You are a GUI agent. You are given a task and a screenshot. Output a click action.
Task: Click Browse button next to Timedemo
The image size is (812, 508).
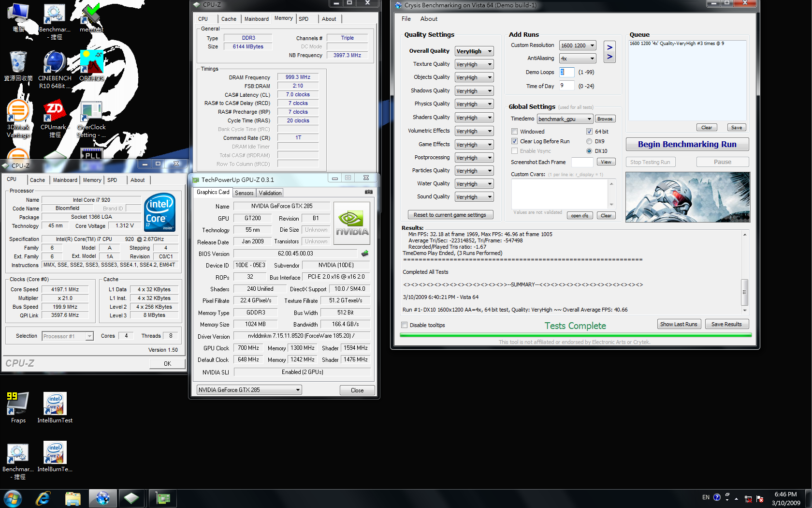click(605, 119)
